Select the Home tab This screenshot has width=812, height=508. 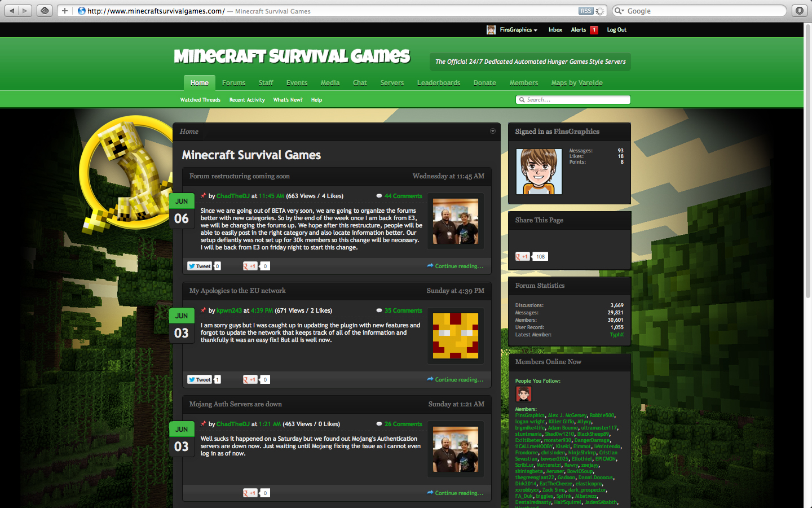click(200, 83)
